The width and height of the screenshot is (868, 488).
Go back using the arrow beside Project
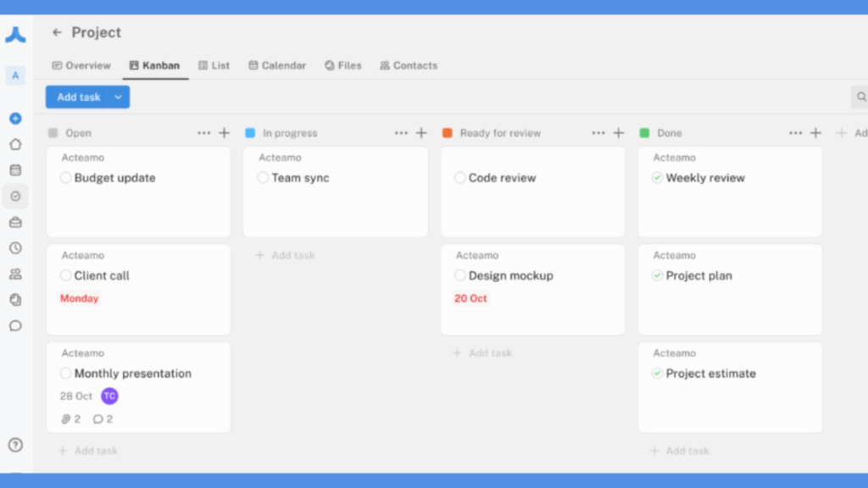[57, 33]
